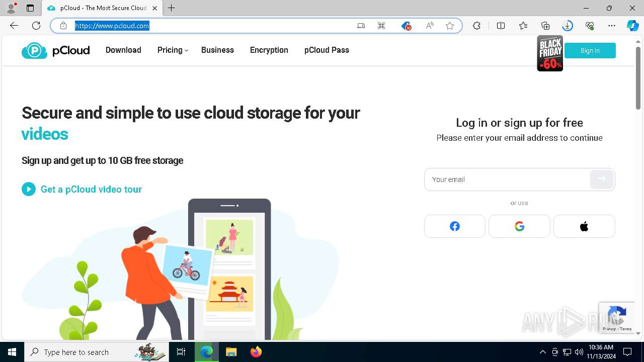Continue with Google login

519,226
